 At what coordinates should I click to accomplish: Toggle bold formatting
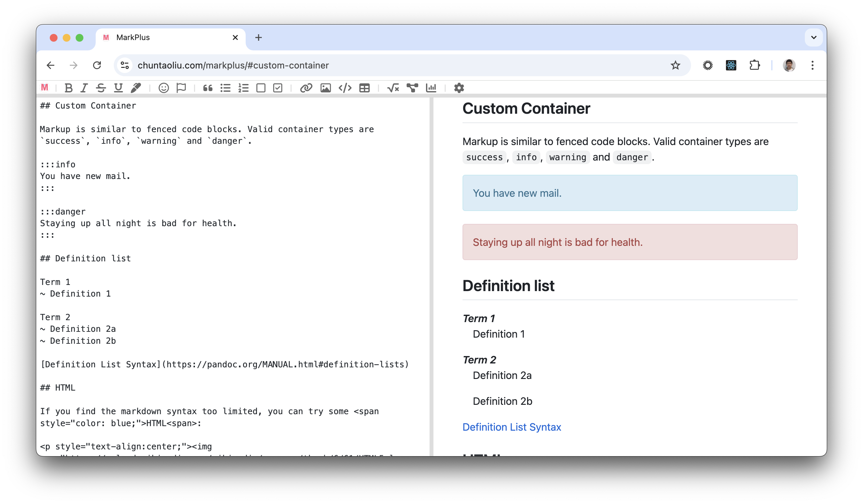69,88
